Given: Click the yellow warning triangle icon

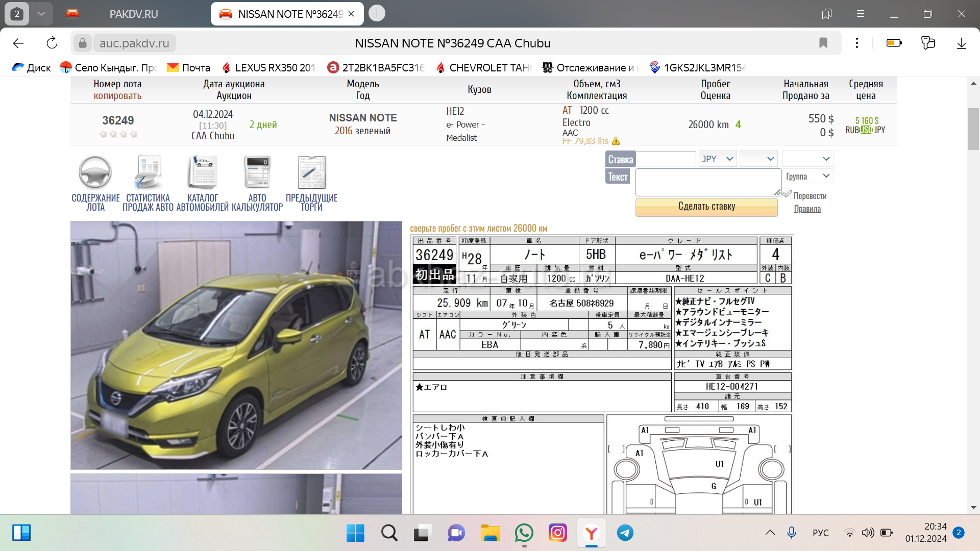Looking at the screenshot, I should pos(616,141).
